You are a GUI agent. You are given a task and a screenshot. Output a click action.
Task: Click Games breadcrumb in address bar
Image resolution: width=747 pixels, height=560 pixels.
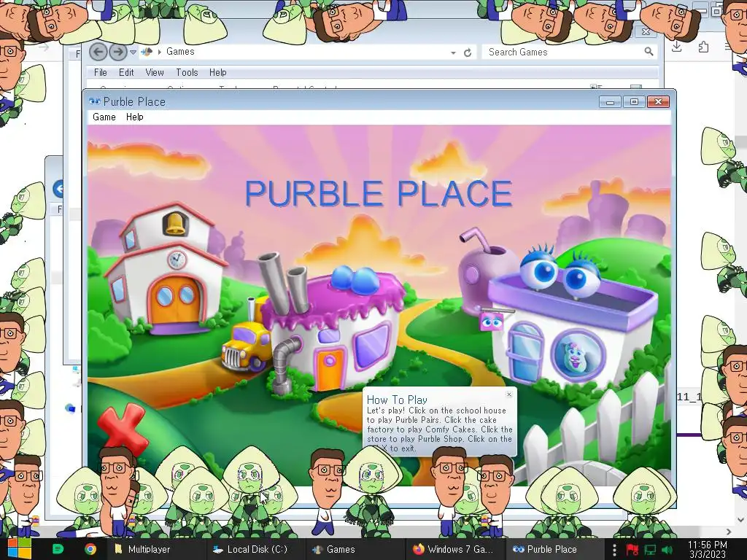coord(180,52)
